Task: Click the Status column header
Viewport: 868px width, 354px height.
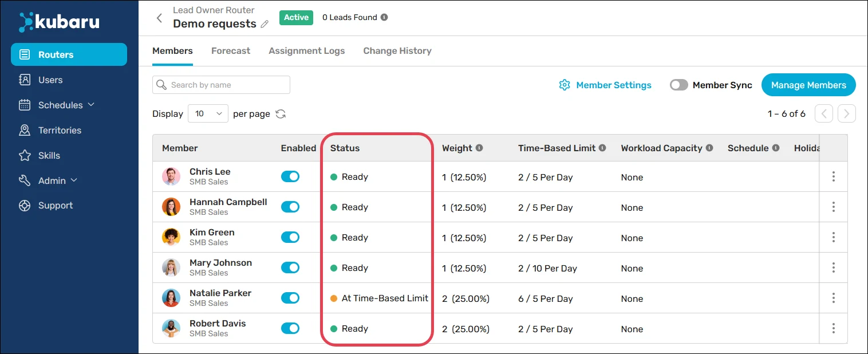Action: coord(345,148)
